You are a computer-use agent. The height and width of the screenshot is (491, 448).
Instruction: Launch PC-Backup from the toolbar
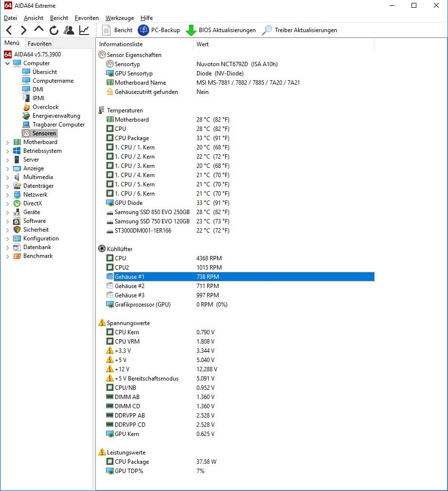(x=159, y=30)
